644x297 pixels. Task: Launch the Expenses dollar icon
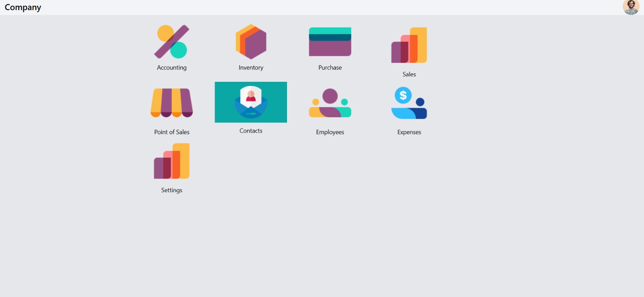click(x=409, y=103)
